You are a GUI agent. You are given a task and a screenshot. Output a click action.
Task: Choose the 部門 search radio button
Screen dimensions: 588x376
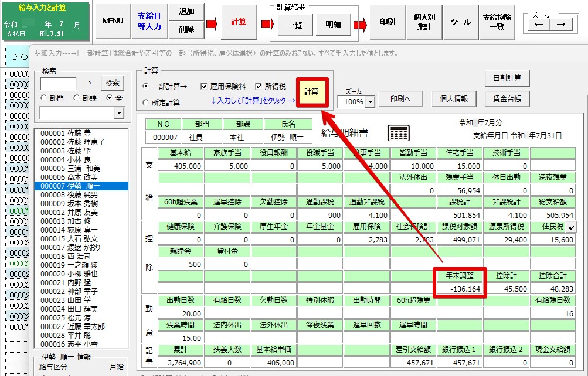(x=43, y=98)
